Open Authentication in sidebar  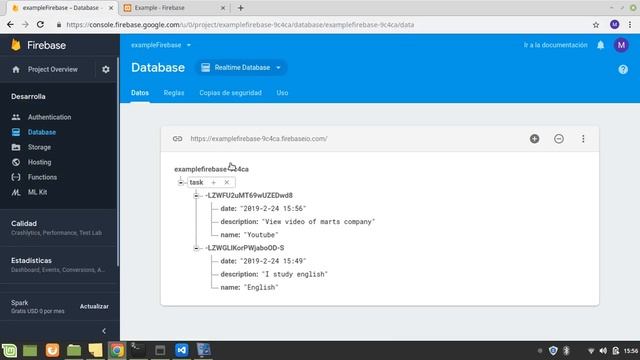coord(49,117)
